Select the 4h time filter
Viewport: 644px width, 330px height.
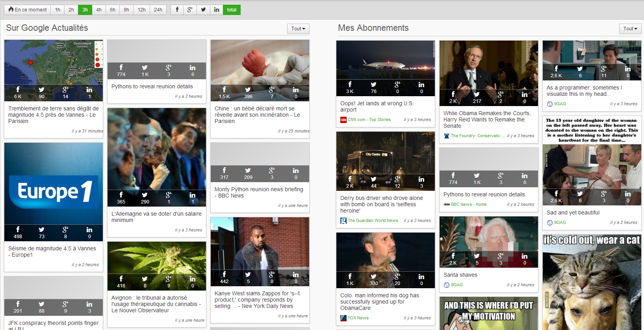[x=99, y=10]
